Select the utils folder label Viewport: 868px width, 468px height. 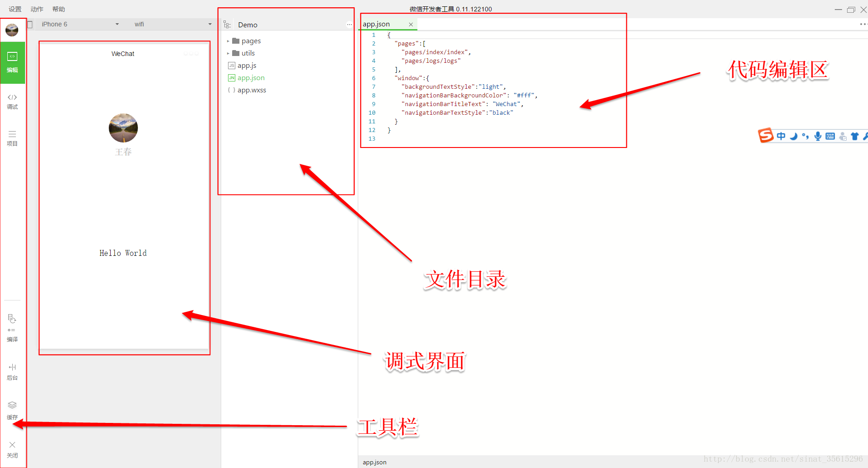coord(248,53)
